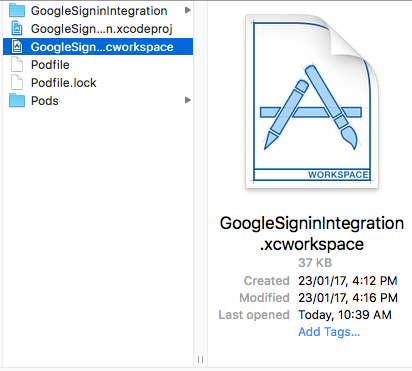Click the 37 KB file size text
This screenshot has height=371, width=412.
pyautogui.click(x=315, y=263)
